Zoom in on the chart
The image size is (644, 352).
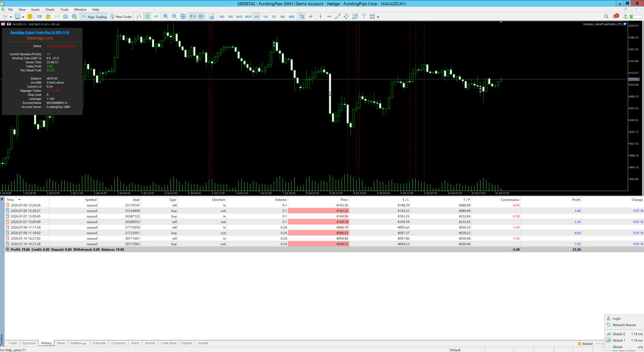[166, 17]
